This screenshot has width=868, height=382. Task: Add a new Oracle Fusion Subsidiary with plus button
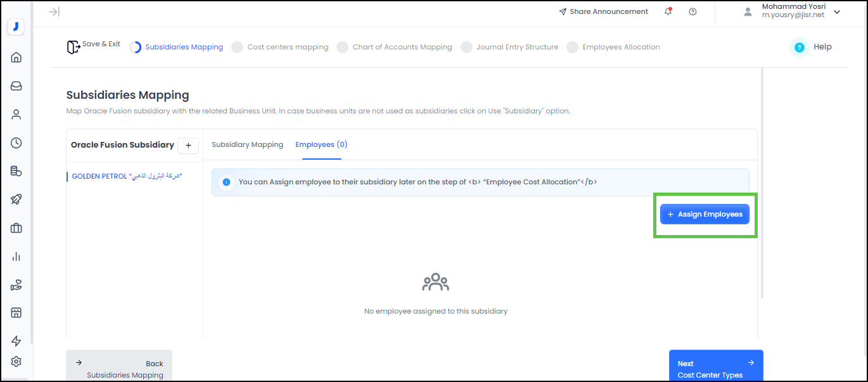[x=188, y=145]
